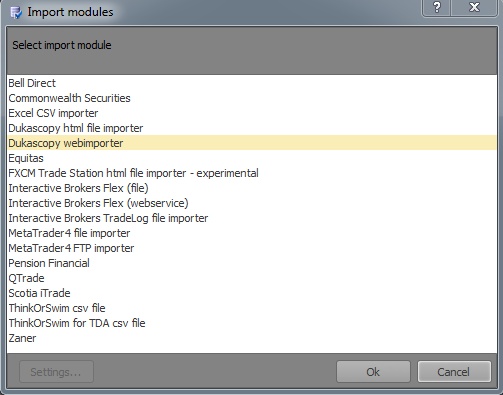Choose ThinkOrSwim for TDA csv file

click(252, 323)
